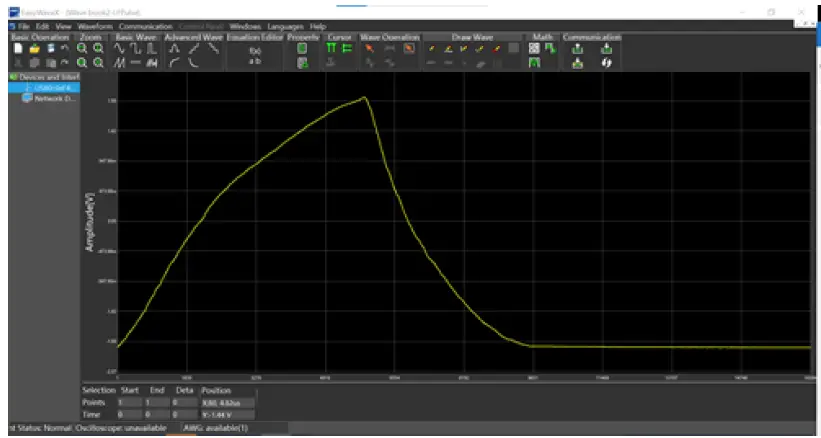
Task: Click the Points End input field
Action: coord(157,402)
